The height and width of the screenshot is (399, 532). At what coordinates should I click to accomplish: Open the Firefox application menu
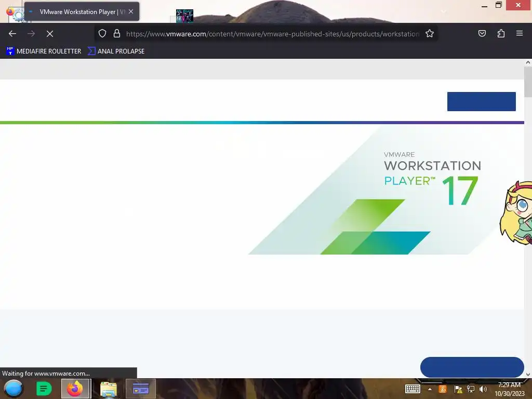(x=520, y=33)
